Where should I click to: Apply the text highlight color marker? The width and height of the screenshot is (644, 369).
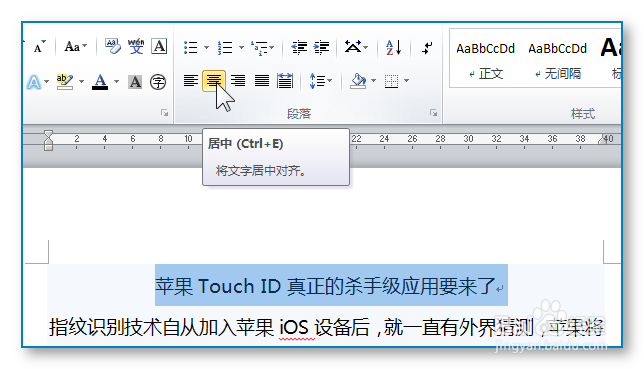coord(65,82)
